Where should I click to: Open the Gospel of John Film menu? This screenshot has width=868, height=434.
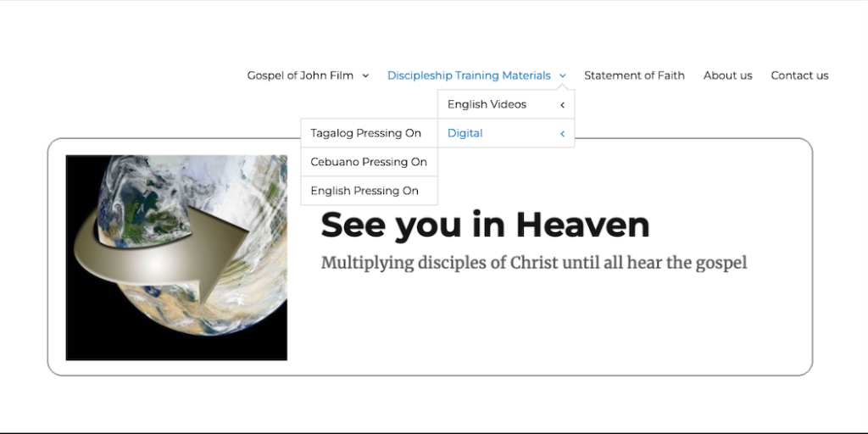pyautogui.click(x=300, y=75)
